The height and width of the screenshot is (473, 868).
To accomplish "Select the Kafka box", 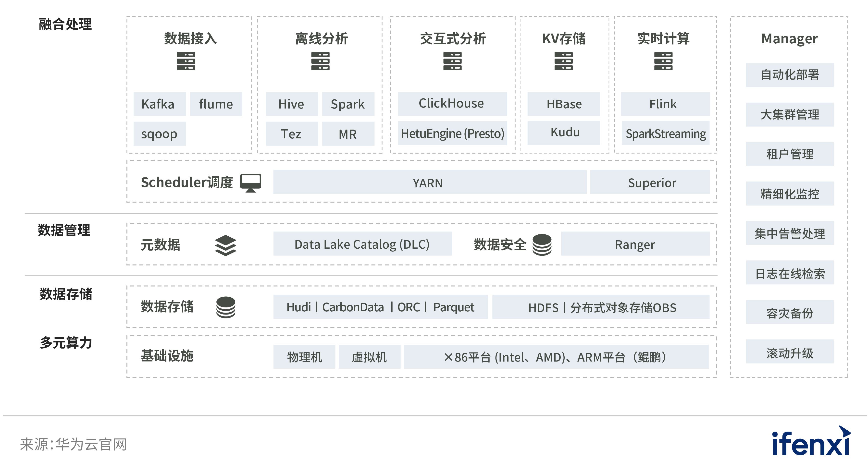I will click(159, 104).
